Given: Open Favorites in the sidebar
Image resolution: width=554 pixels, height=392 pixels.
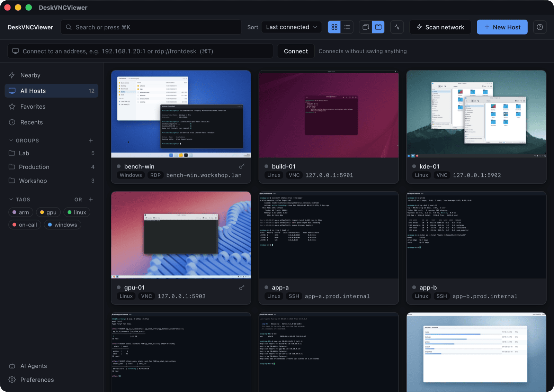Looking at the screenshot, I should [52, 107].
